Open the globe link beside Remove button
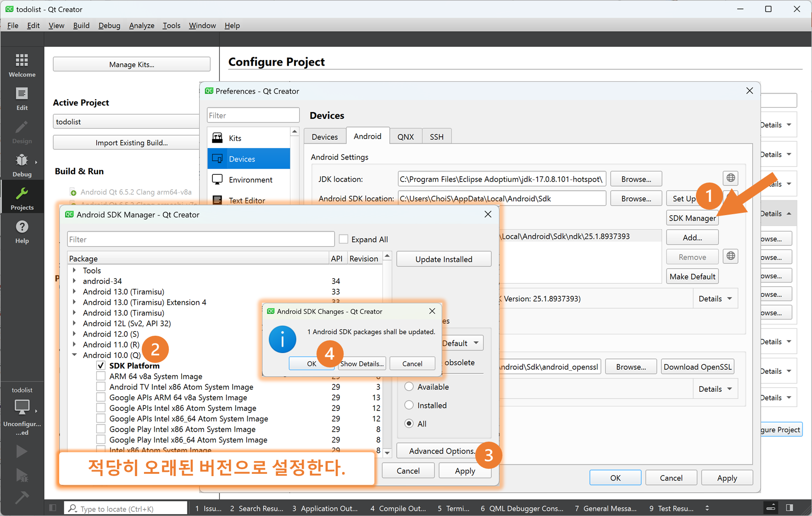This screenshot has width=812, height=516. tap(731, 256)
